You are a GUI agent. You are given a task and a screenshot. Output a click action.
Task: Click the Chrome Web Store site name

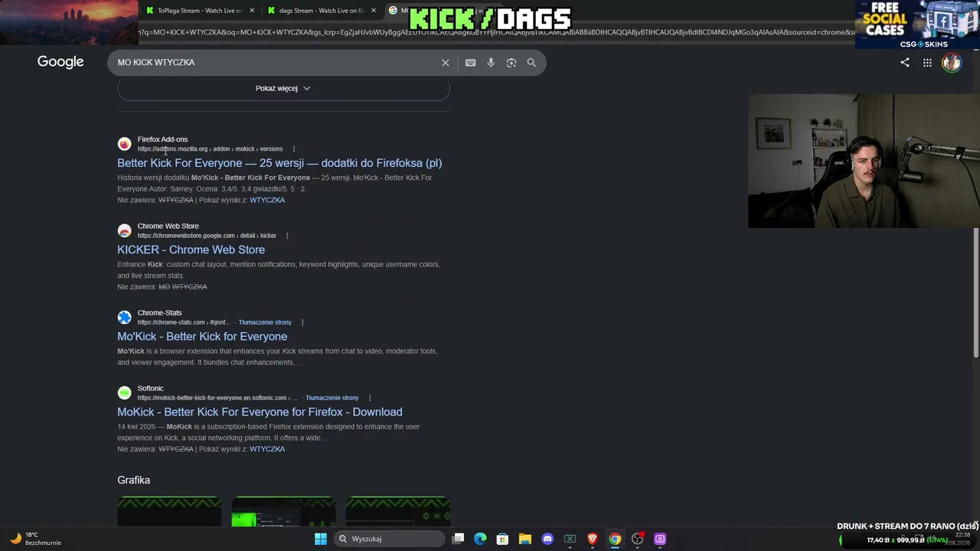tap(168, 226)
